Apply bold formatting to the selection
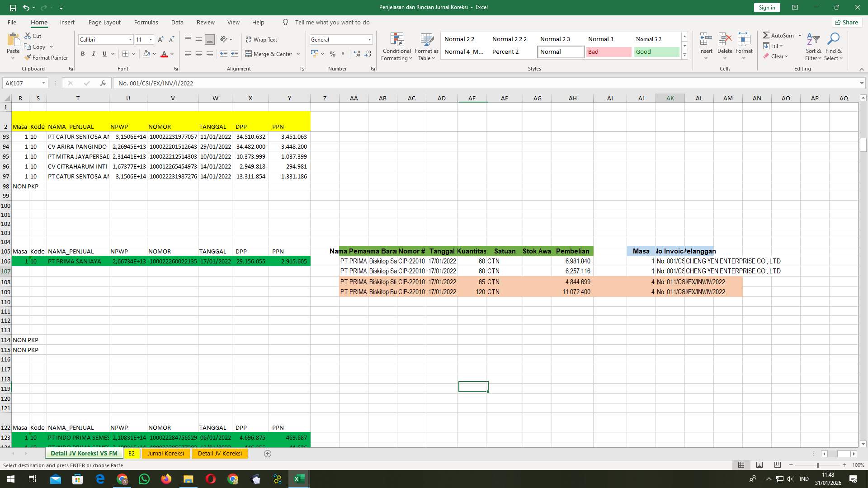Screen dimensions: 868x488 [x=83, y=53]
